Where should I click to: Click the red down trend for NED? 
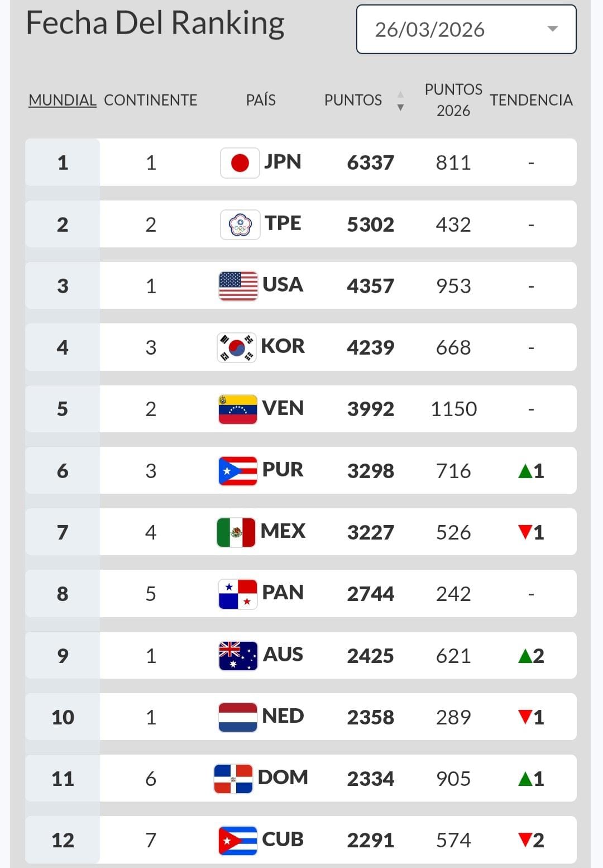coord(531,717)
